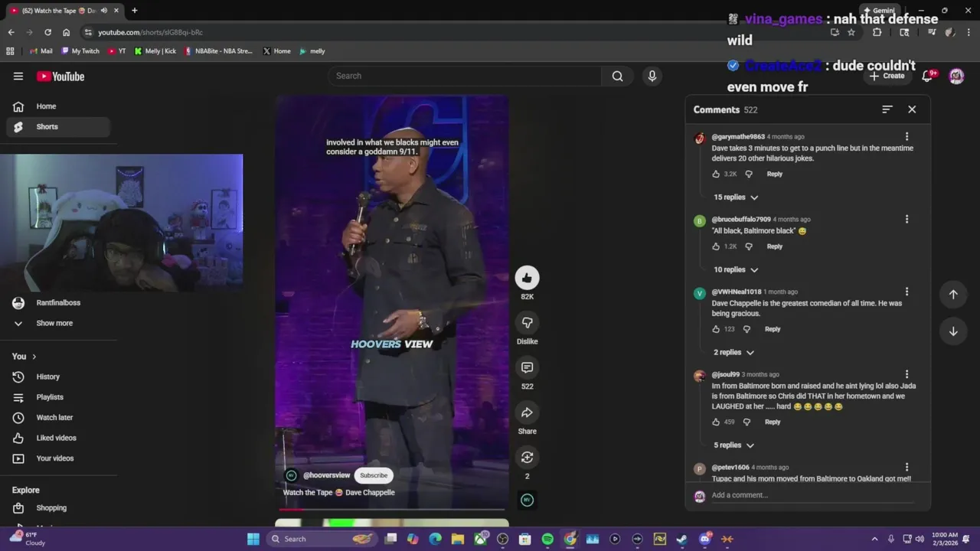This screenshot has width=980, height=551.
Task: Open options menu for @jsoul99 comment
Action: 906,374
